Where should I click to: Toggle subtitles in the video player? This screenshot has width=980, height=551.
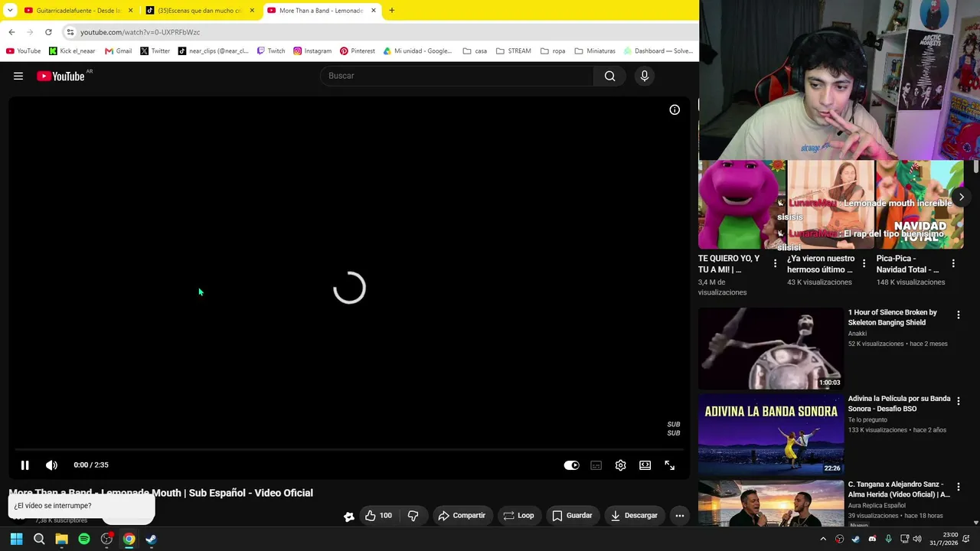coord(596,465)
